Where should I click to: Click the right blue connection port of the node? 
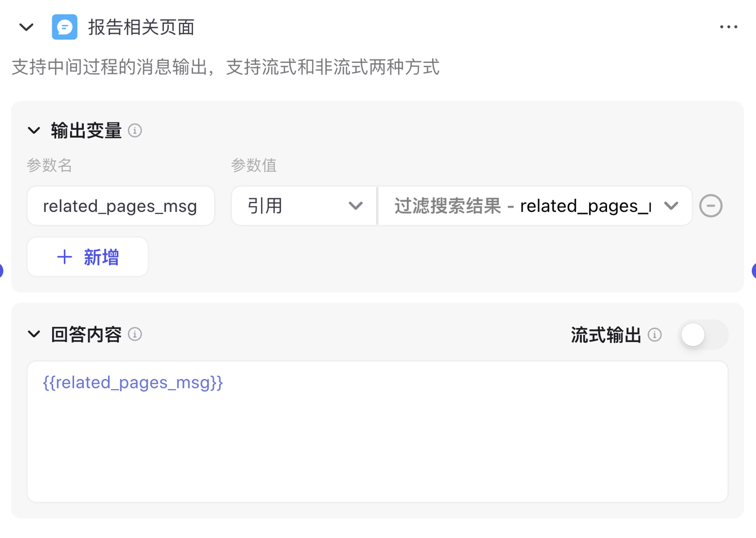point(754,271)
